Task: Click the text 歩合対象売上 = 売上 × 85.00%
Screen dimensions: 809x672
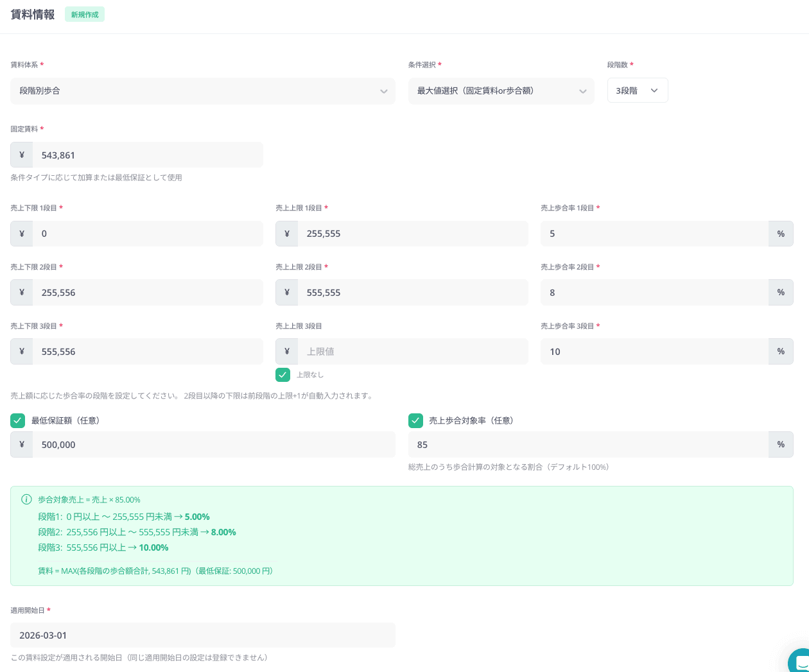Action: 89,499
